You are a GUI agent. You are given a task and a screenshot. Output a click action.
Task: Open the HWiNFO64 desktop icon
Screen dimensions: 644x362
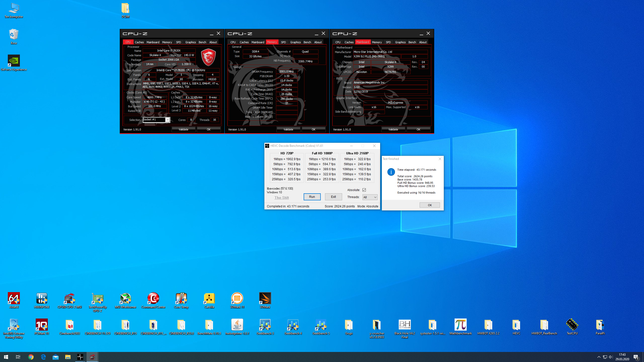tap(42, 300)
